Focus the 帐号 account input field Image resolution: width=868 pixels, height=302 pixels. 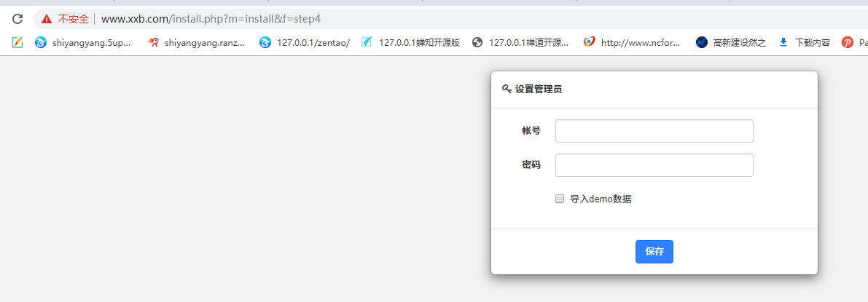[x=654, y=131]
